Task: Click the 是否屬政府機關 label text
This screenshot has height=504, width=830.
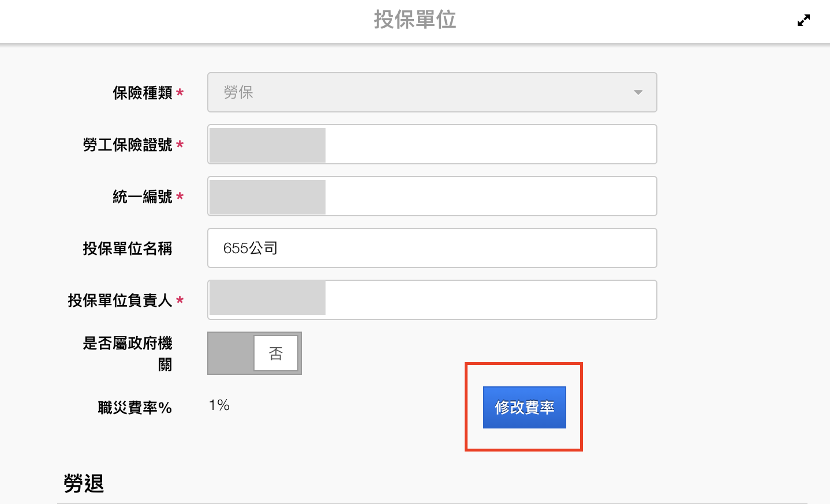Action: pyautogui.click(x=128, y=344)
